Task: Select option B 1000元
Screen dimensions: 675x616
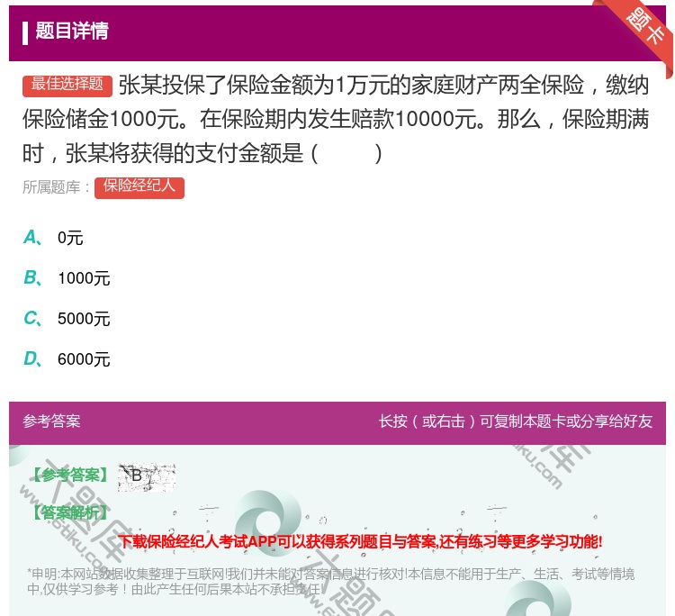Action: tap(67, 278)
